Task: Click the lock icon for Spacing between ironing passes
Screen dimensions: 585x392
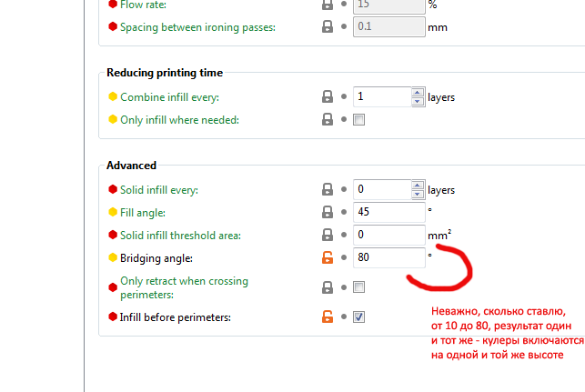Action: [x=328, y=26]
